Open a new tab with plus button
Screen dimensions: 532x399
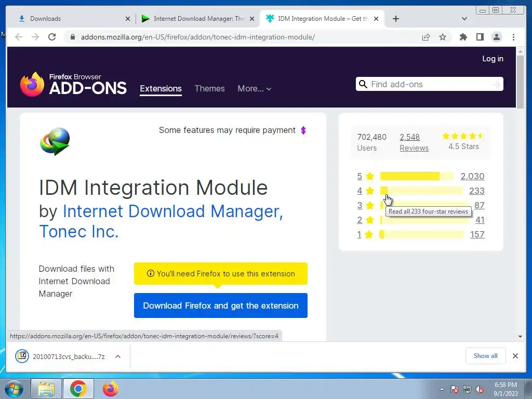click(395, 19)
